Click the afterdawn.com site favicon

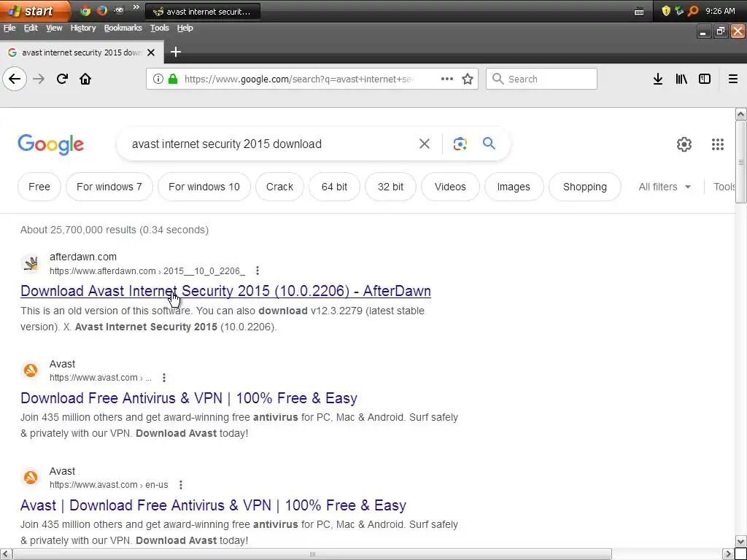[x=31, y=263]
